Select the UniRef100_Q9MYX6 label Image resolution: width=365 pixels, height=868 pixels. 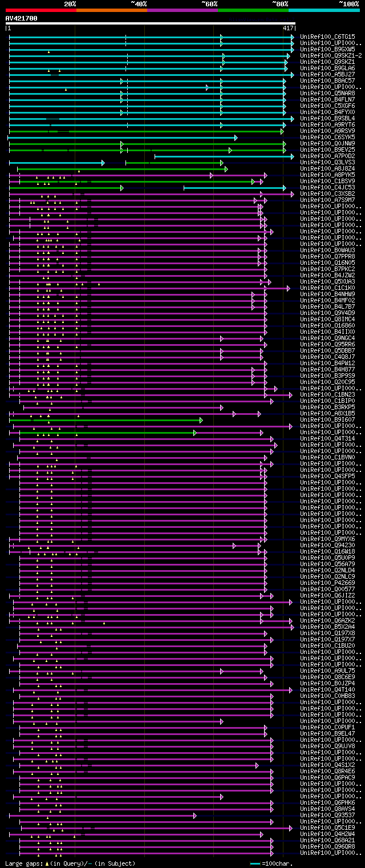point(327,539)
